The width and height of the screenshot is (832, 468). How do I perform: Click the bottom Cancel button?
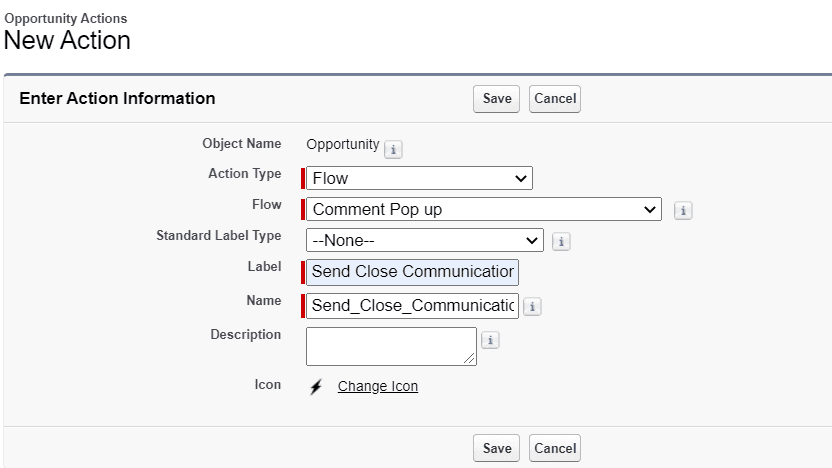555,448
